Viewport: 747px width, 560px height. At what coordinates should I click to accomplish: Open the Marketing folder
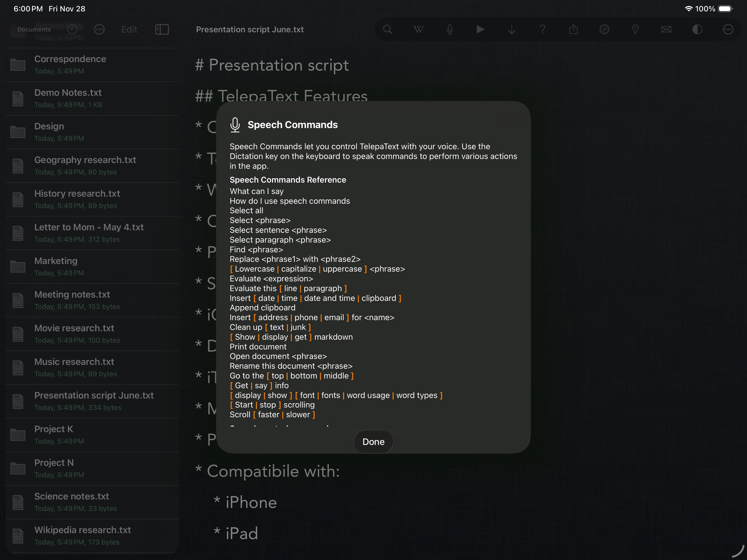point(92,267)
